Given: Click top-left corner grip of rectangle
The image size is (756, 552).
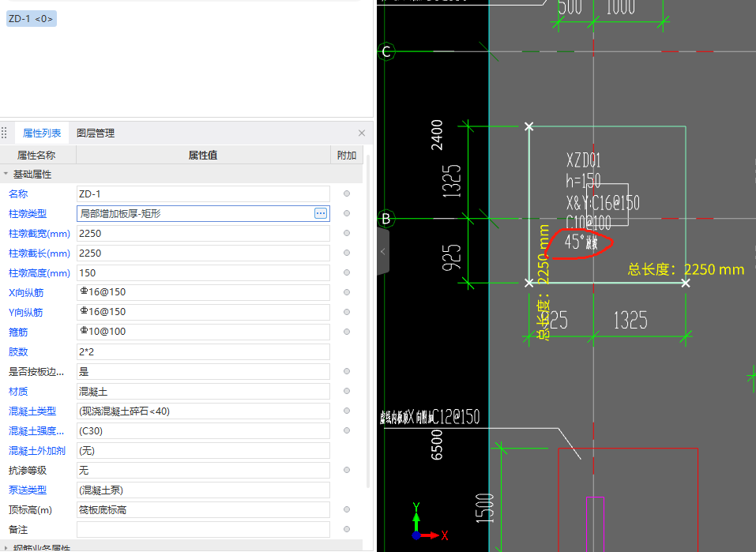Looking at the screenshot, I should pyautogui.click(x=529, y=126).
